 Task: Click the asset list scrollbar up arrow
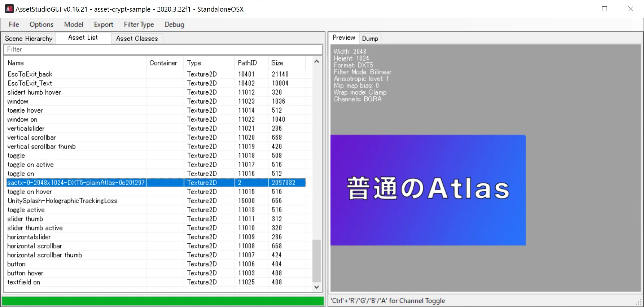[316, 61]
